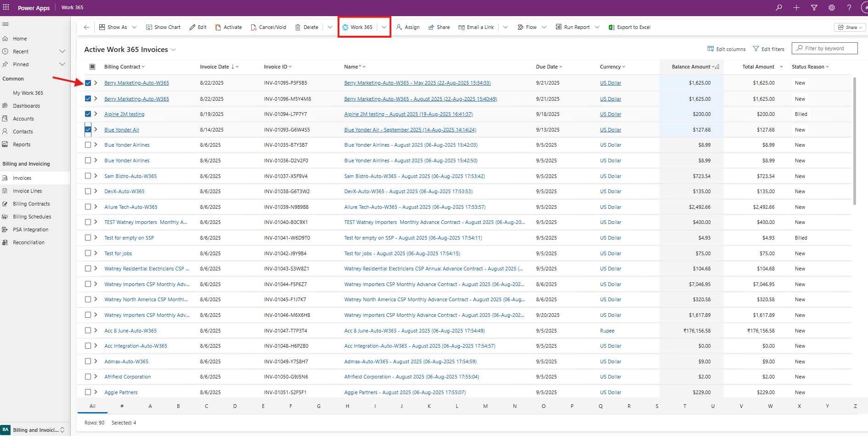The image size is (868, 436).
Task: Expand the Pinned section in sidebar
Action: click(x=62, y=64)
